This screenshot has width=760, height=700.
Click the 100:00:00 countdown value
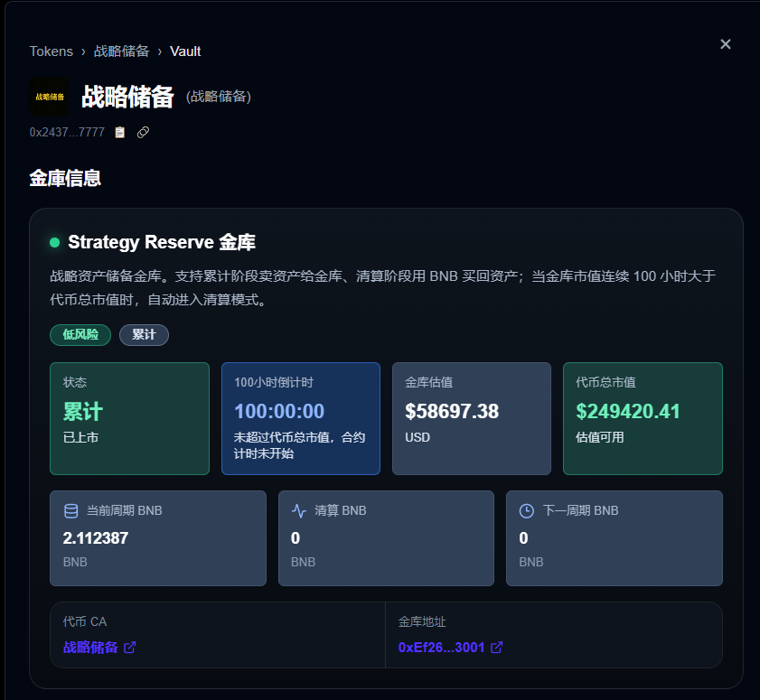279,411
